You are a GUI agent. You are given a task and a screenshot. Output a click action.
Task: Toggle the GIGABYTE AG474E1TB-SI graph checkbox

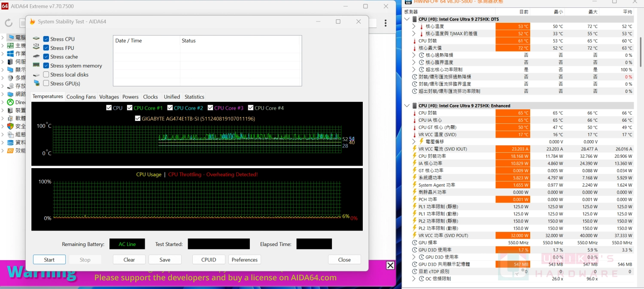tap(137, 118)
